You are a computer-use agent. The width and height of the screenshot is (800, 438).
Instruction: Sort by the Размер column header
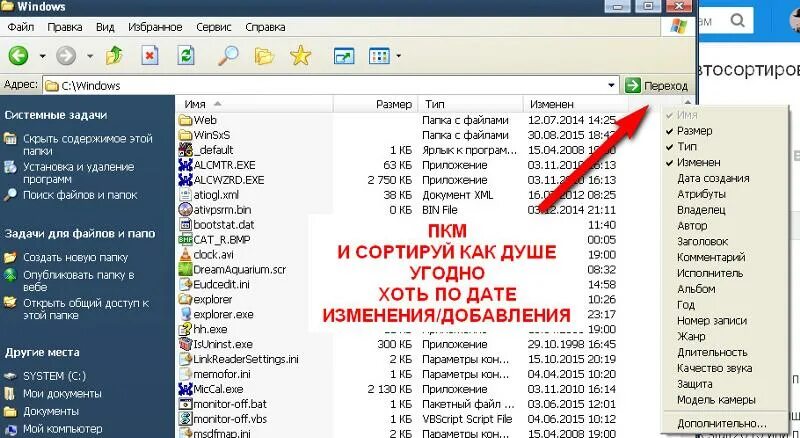tap(376, 104)
